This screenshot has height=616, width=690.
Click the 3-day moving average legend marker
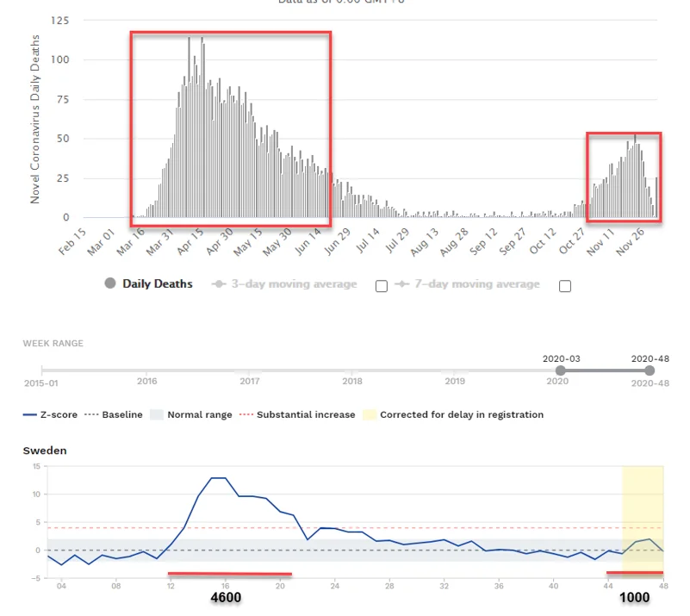point(220,283)
